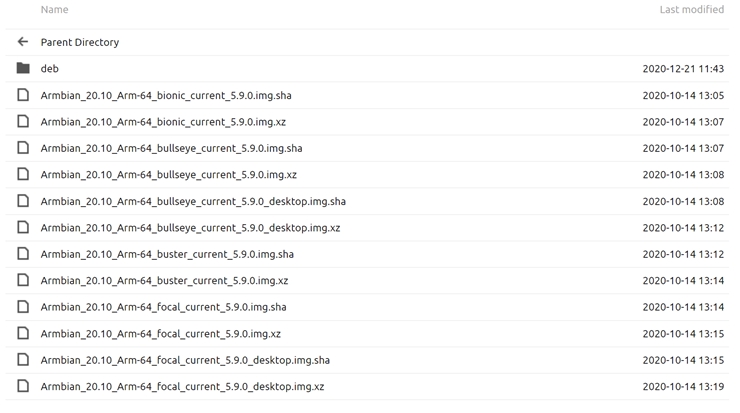Click the date 2020-10-14 13:14 of buster img.xz
The height and width of the screenshot is (413, 740).
(683, 281)
